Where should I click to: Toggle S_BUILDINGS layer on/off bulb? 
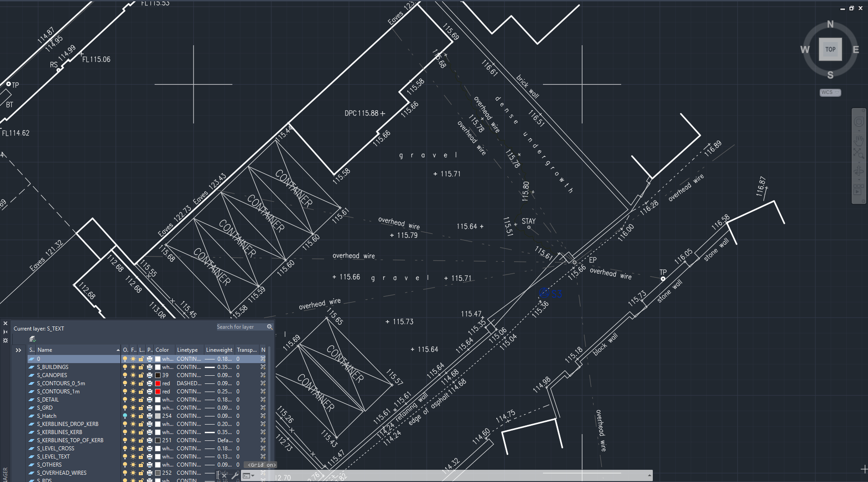click(x=125, y=367)
